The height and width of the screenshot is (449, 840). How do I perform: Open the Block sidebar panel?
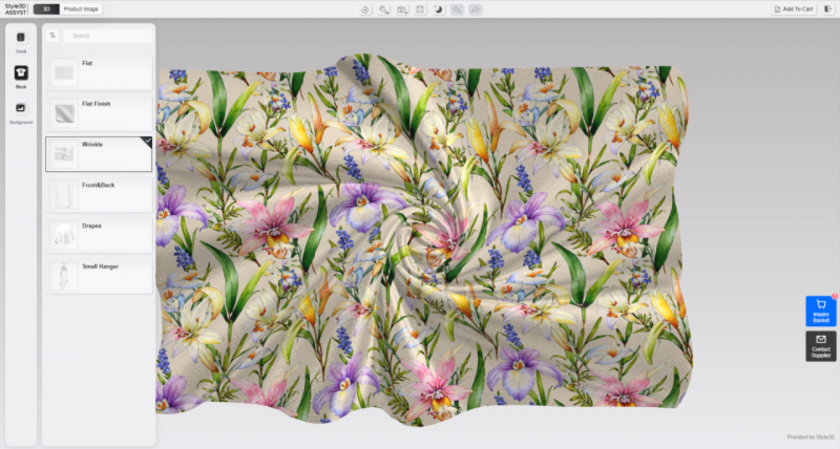(x=21, y=77)
